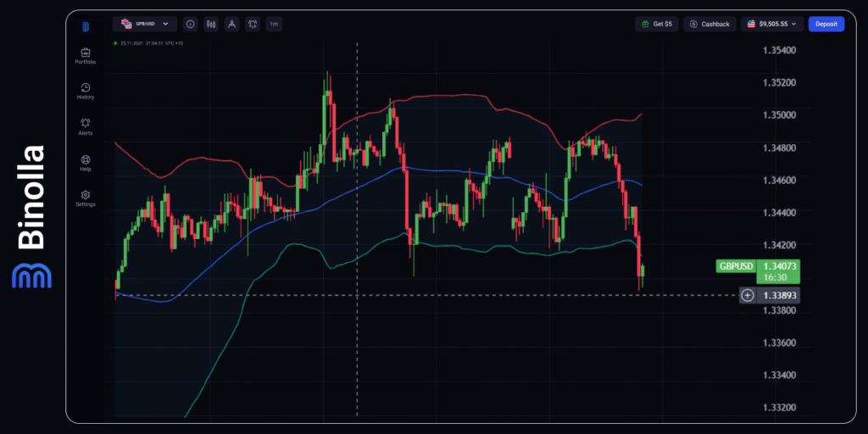Open the Help lifebuoy icon
Image resolution: width=868 pixels, height=434 pixels.
pyautogui.click(x=86, y=159)
